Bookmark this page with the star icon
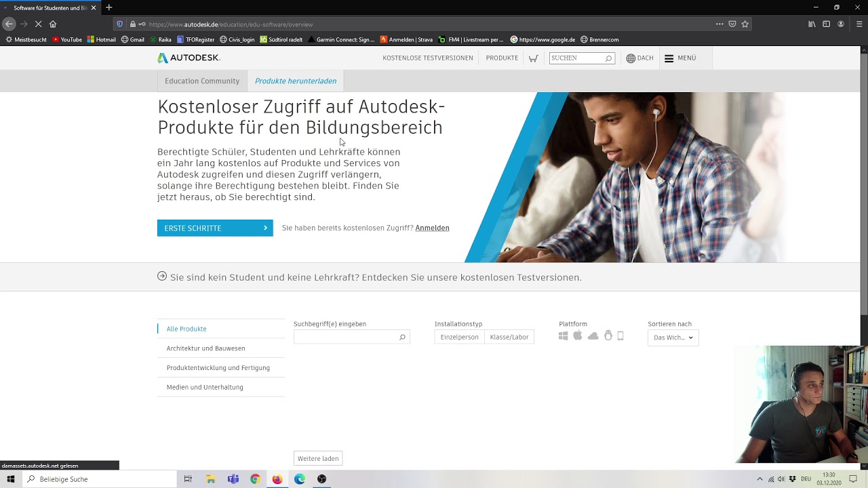The height and width of the screenshot is (488, 868). click(x=745, y=24)
